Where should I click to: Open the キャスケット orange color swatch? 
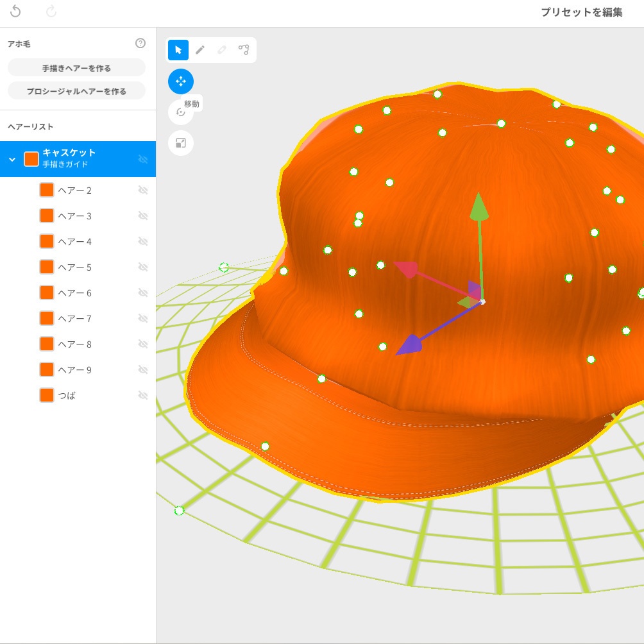pos(31,159)
